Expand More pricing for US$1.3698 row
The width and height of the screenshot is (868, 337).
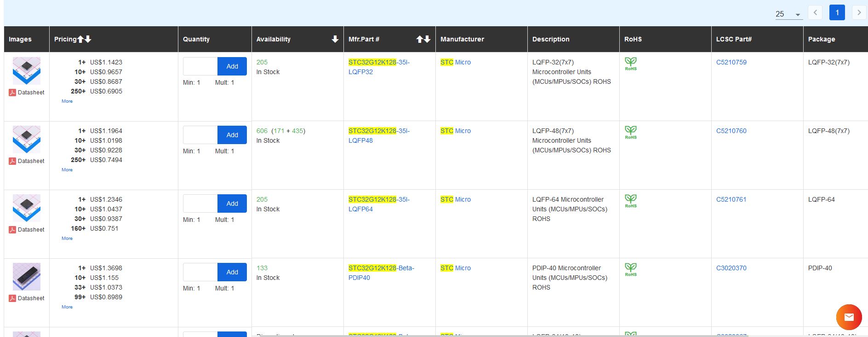pyautogui.click(x=67, y=307)
